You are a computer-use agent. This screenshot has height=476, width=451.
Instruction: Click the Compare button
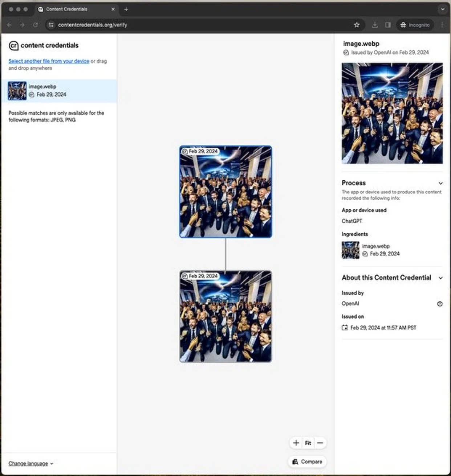[x=307, y=461]
